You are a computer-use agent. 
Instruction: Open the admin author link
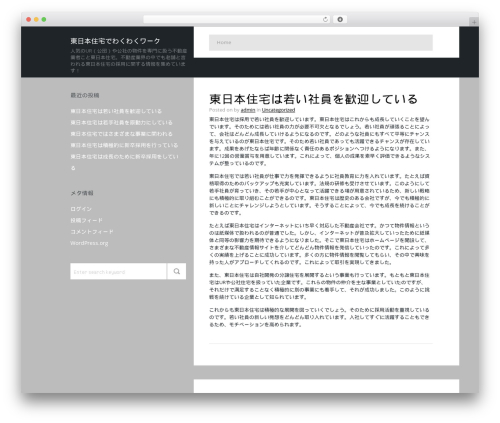pos(248,110)
